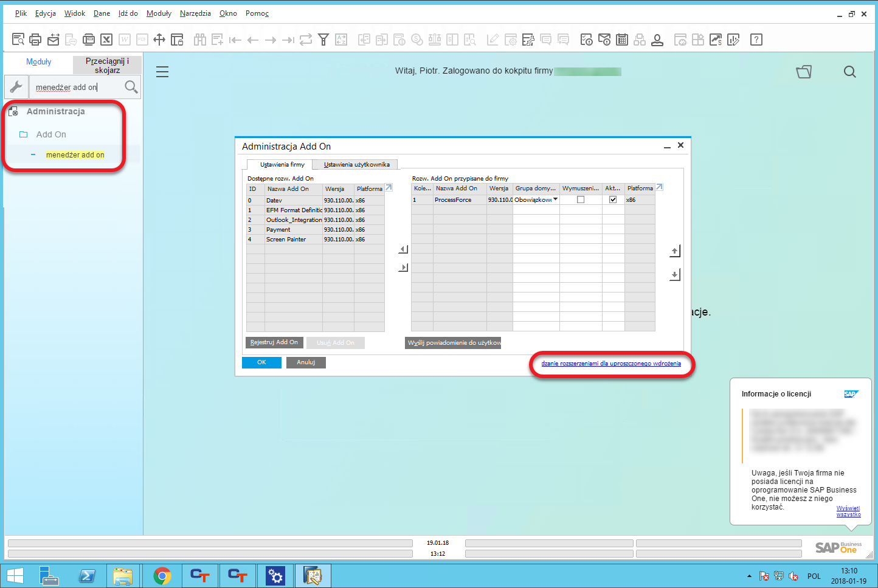The image size is (878, 588).
Task: Click the Find record icon in toolbar
Action: pyautogui.click(x=17, y=40)
